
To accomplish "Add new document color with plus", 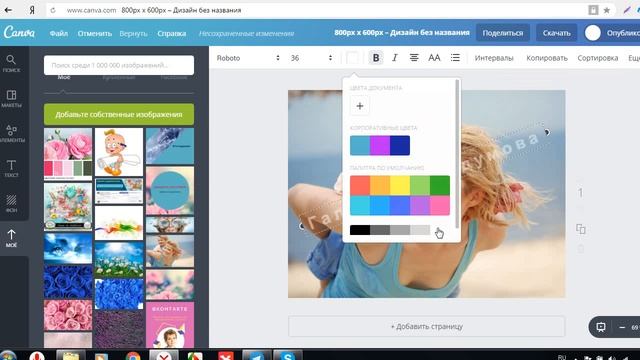I will [x=360, y=106].
